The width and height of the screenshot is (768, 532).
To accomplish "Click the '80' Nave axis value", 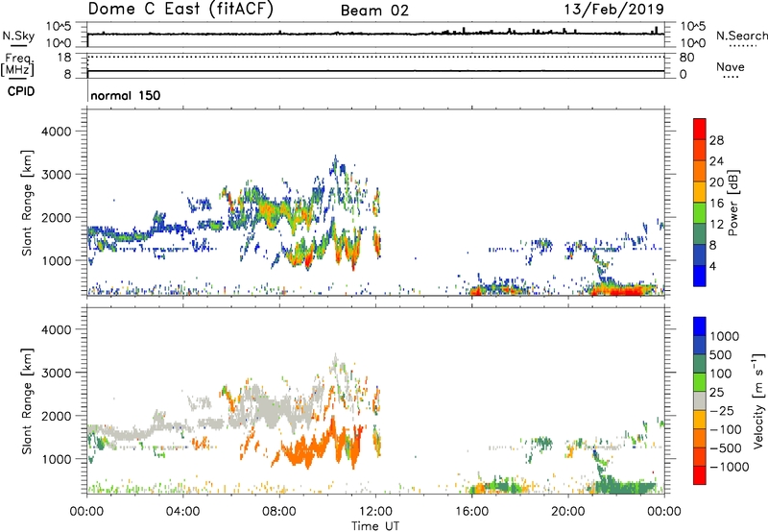I will [x=686, y=58].
